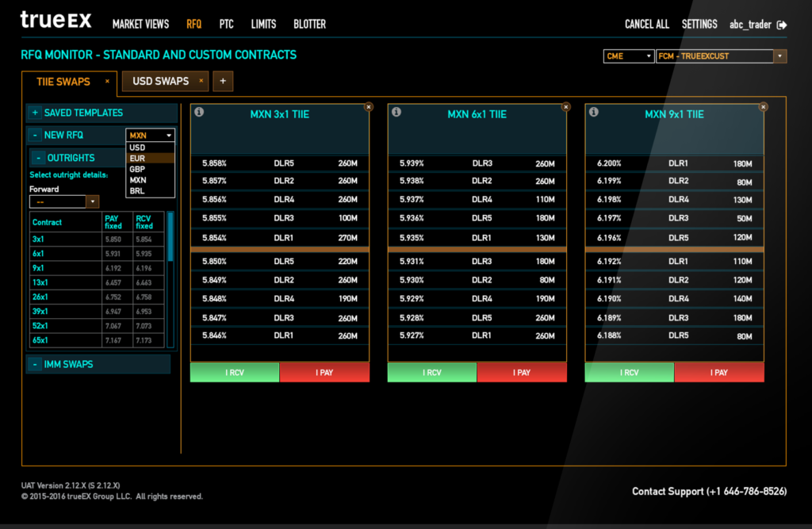
Task: Select the 13x1 contract row
Action: [40, 282]
